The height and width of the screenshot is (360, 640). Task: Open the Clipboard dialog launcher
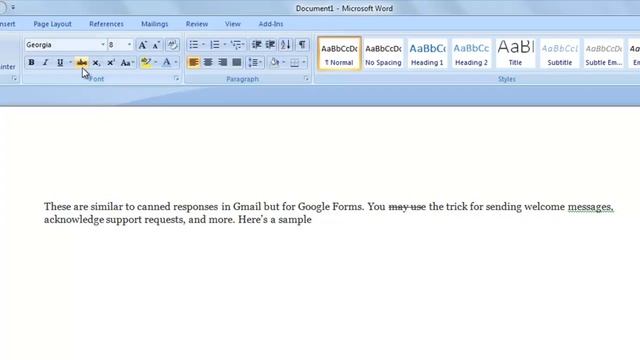coord(14,78)
